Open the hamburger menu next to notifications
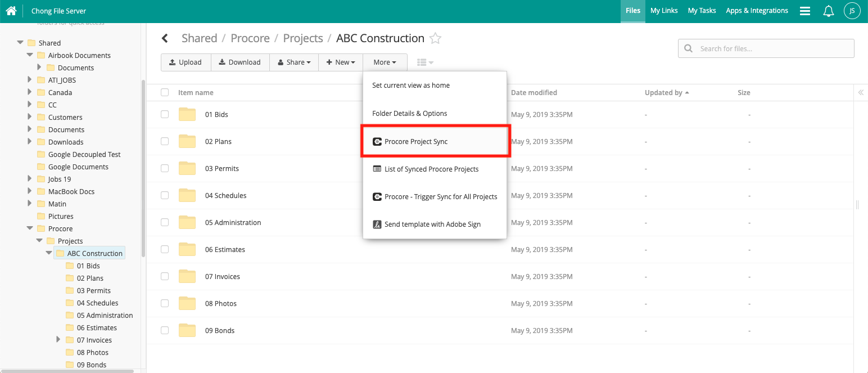Screen dimensions: 868x373 pyautogui.click(x=805, y=11)
